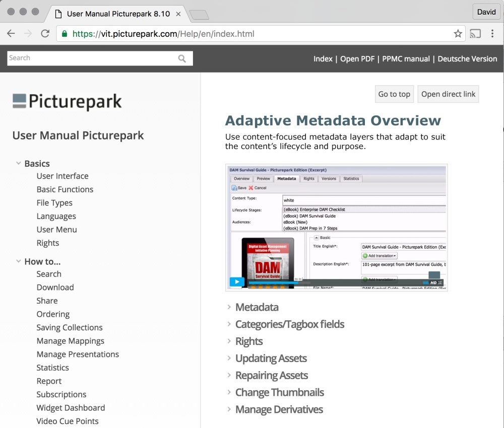Open Languages in the sidebar
This screenshot has width=504, height=428.
[56, 216]
